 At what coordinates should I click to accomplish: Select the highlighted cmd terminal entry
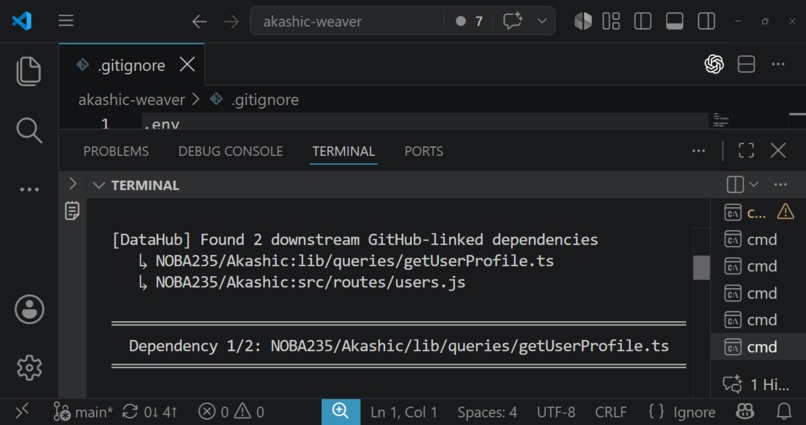[x=758, y=347]
